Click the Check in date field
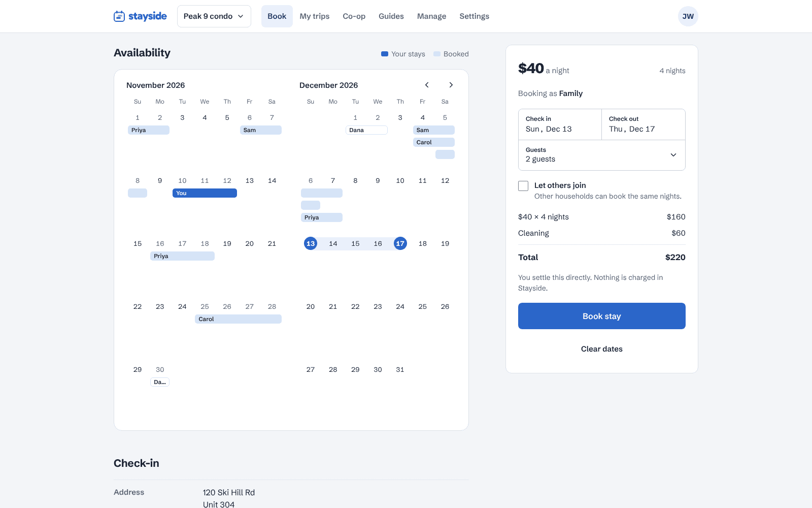 560,124
